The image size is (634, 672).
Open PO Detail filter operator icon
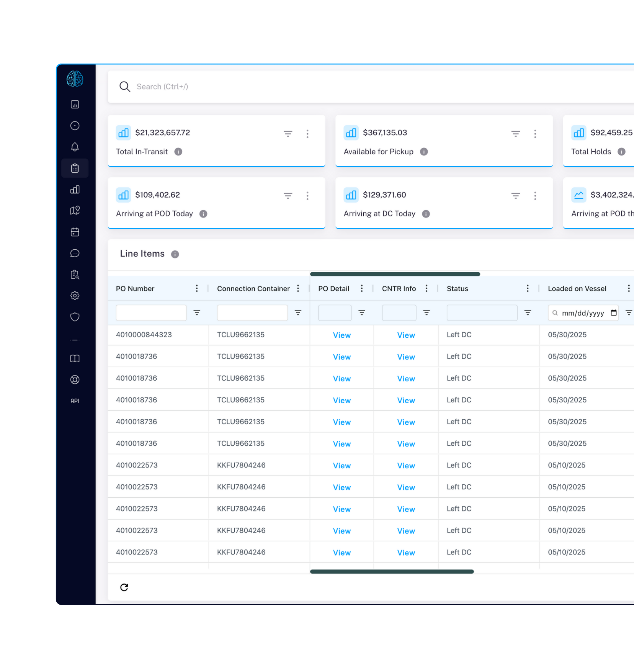[361, 313]
